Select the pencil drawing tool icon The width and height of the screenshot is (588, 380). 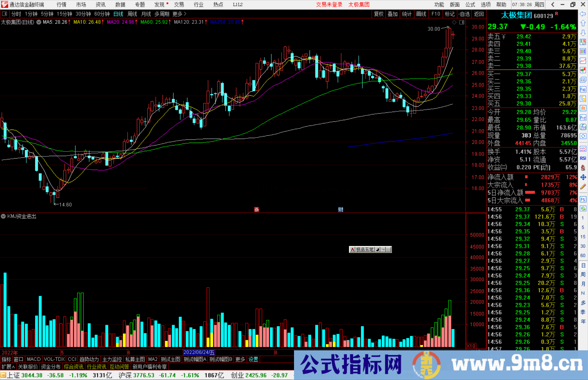pos(583,187)
